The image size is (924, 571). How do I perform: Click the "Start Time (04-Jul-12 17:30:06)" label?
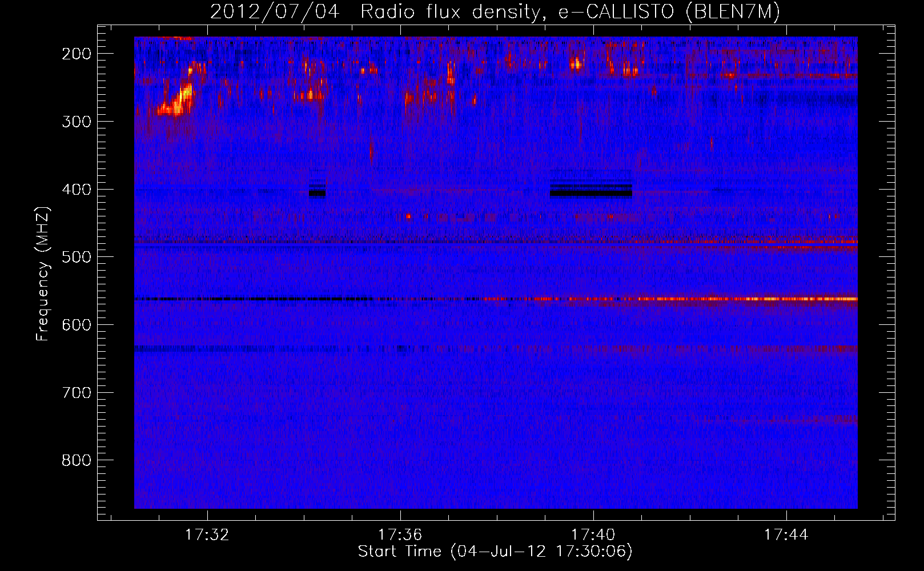tap(495, 552)
